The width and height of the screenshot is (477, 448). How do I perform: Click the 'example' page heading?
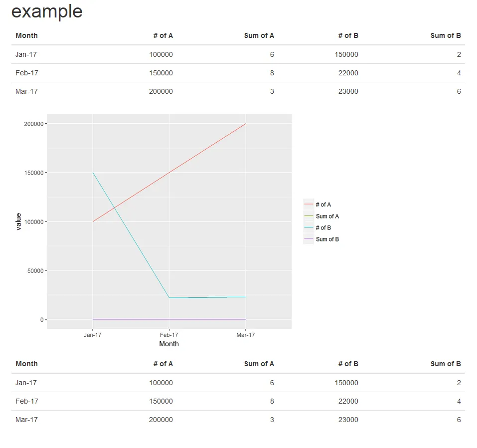pos(47,11)
